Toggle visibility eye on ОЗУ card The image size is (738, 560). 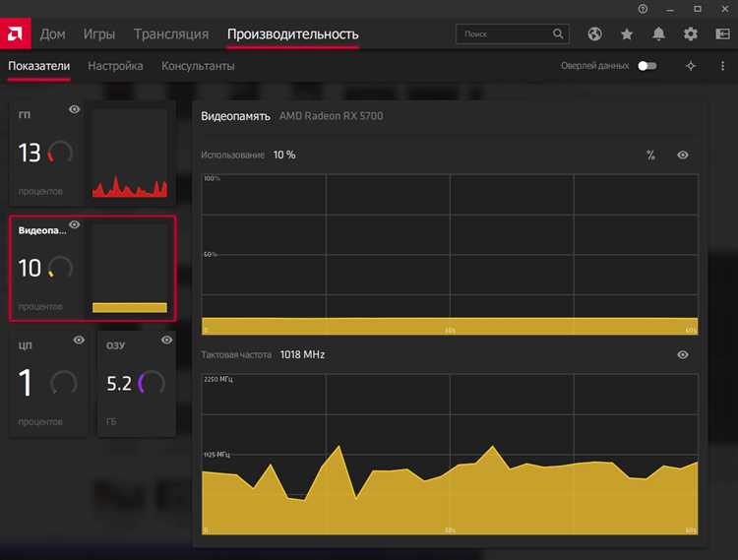tap(166, 340)
